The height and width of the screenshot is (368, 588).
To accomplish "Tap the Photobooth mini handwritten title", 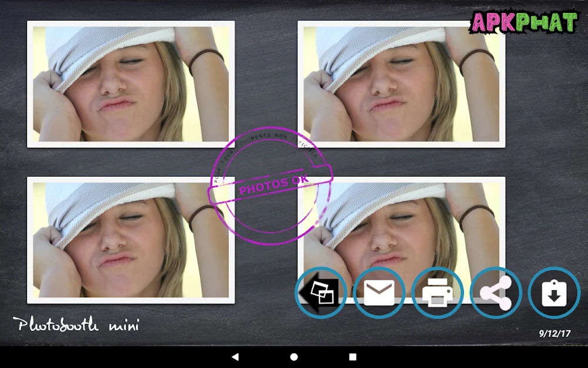I will tap(76, 324).
